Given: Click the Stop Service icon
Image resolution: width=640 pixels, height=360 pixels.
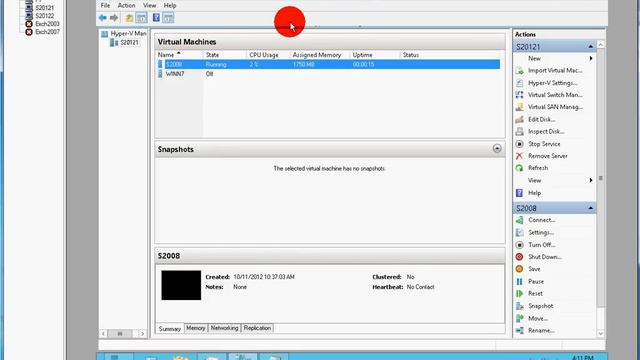Looking at the screenshot, I should point(519,144).
